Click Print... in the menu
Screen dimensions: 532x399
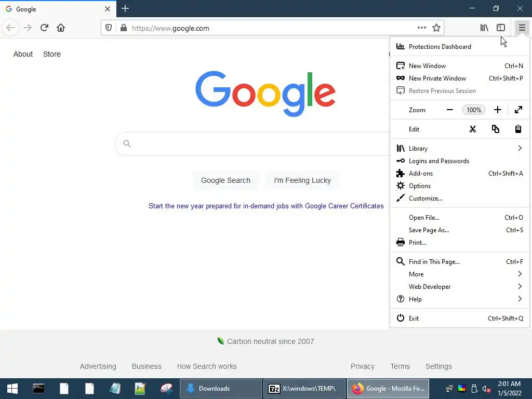(460, 243)
